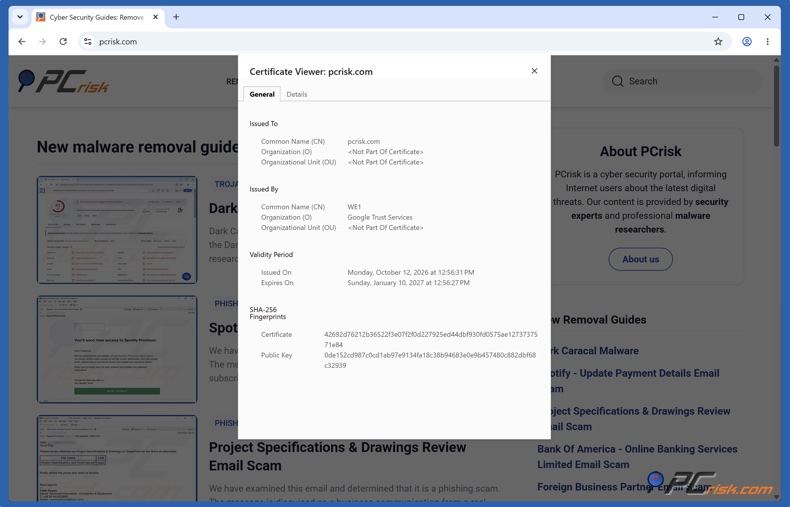790x507 pixels.
Task: Maximize the Chrome window
Action: coord(741,17)
